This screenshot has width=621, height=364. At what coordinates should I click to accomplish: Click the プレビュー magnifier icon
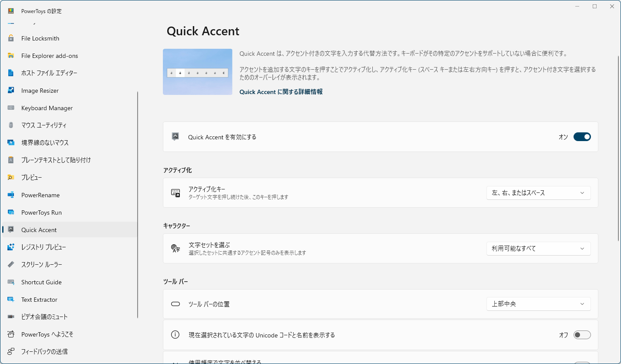click(x=11, y=178)
